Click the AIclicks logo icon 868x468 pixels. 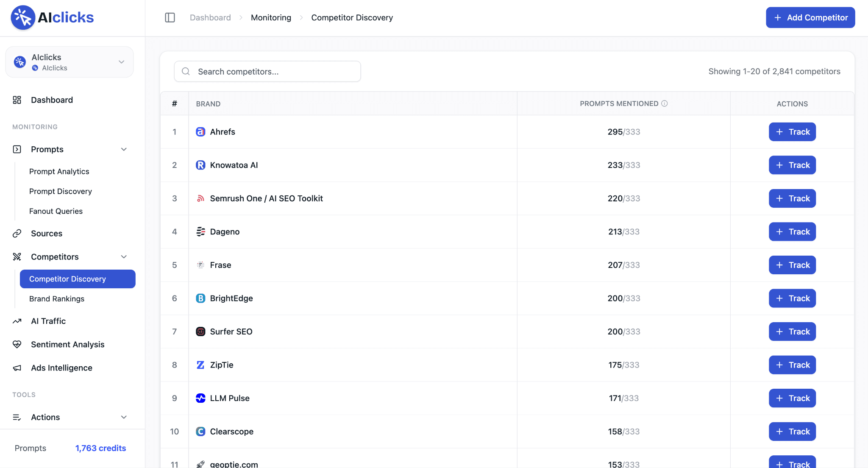click(23, 17)
